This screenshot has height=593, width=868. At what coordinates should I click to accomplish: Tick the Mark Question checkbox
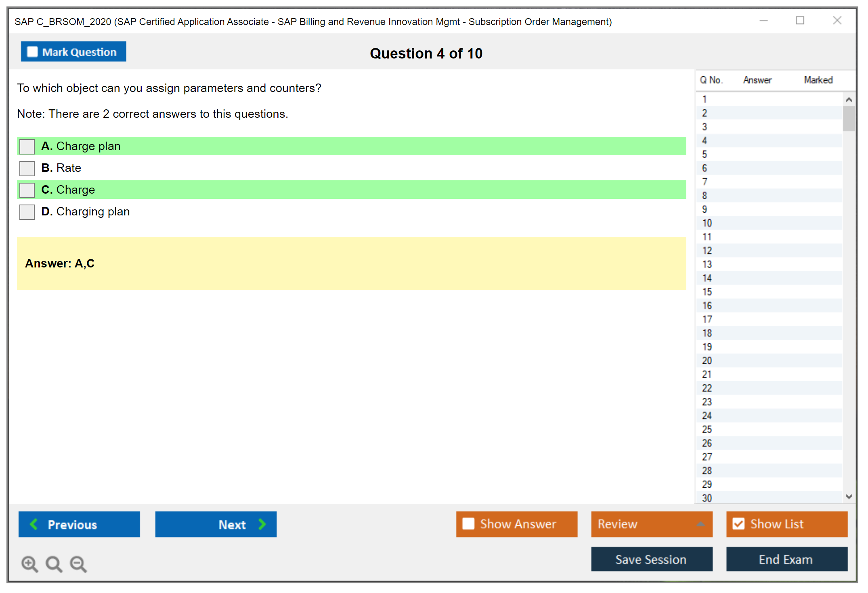[32, 52]
